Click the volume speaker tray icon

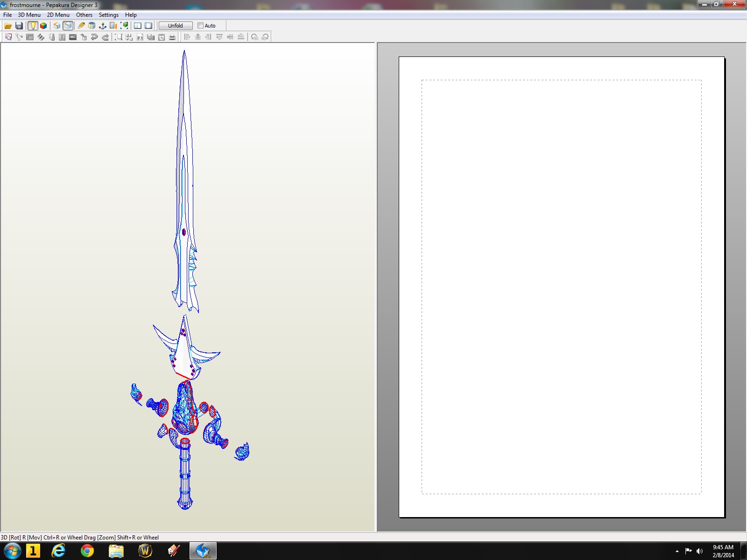pos(699,551)
